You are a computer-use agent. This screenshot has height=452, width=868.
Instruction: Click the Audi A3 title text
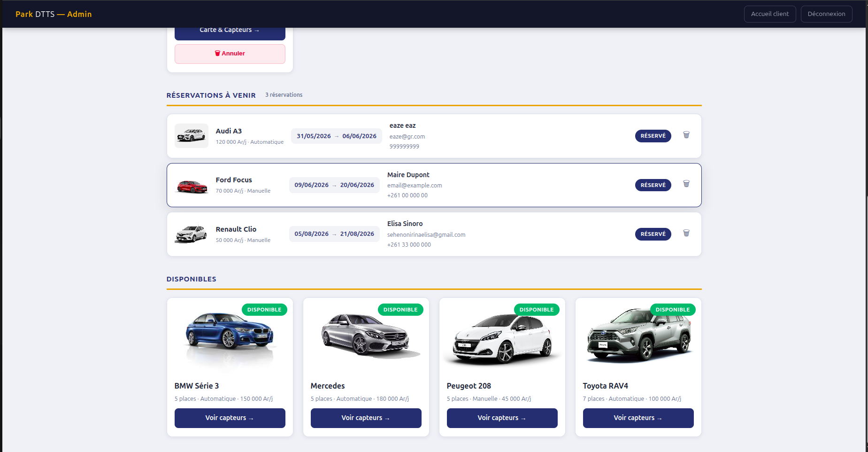tap(229, 131)
